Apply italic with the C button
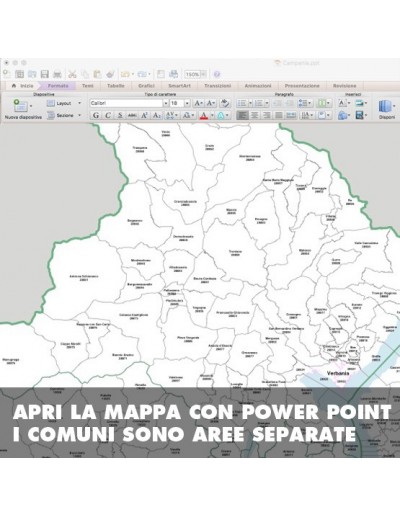 pyautogui.click(x=108, y=115)
